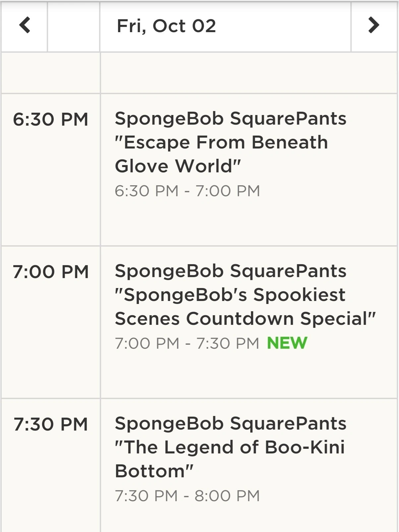Image resolution: width=399 pixels, height=532 pixels.
Task: Click the 6:30 PM - 7:00 PM time range
Action: pos(187,190)
